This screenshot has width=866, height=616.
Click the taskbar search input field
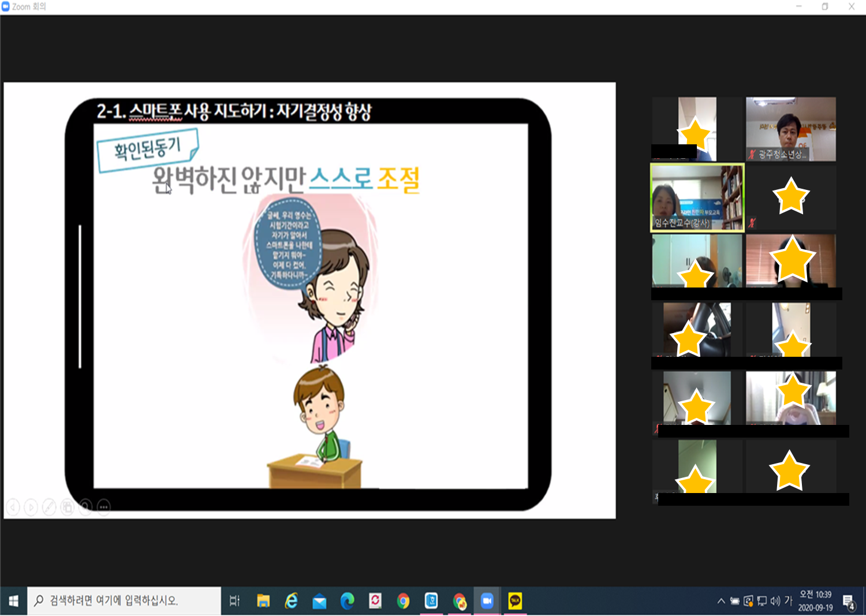pos(124,601)
